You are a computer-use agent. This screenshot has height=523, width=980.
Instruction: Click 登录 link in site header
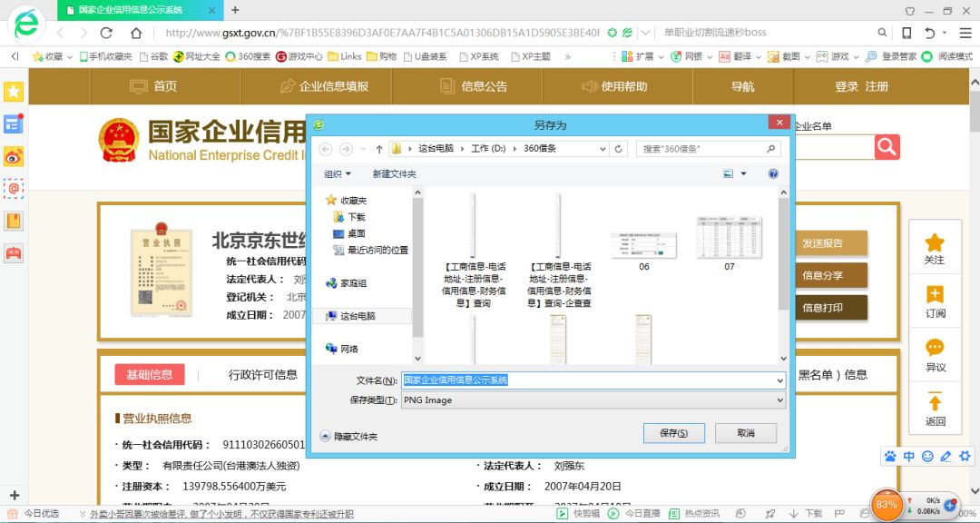point(847,86)
